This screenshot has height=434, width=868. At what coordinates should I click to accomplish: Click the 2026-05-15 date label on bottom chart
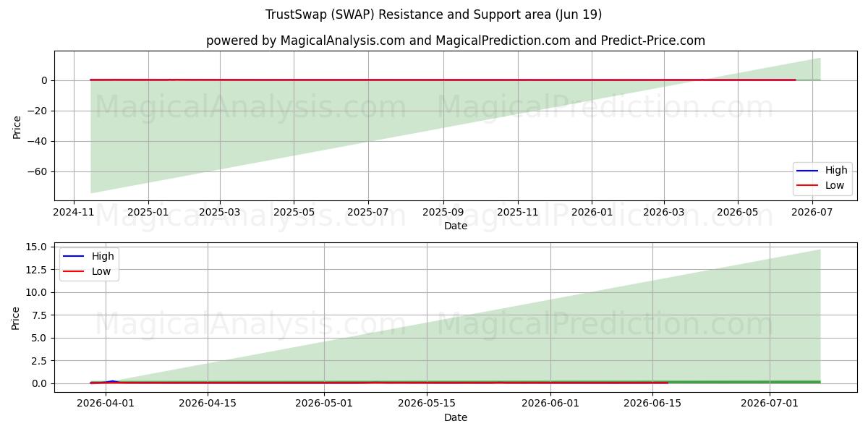tap(427, 404)
